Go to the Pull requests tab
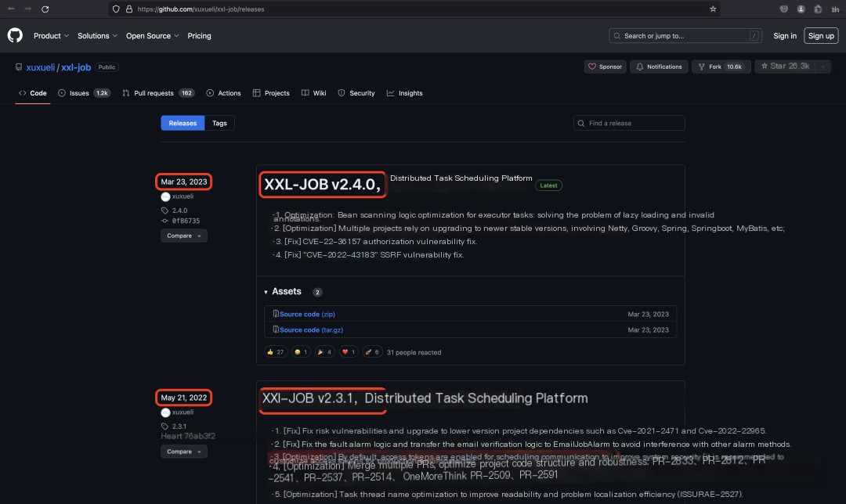This screenshot has width=846, height=504. click(158, 93)
